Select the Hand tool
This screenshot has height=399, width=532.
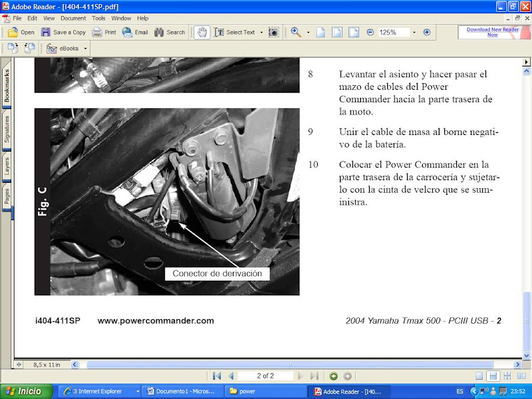click(202, 32)
